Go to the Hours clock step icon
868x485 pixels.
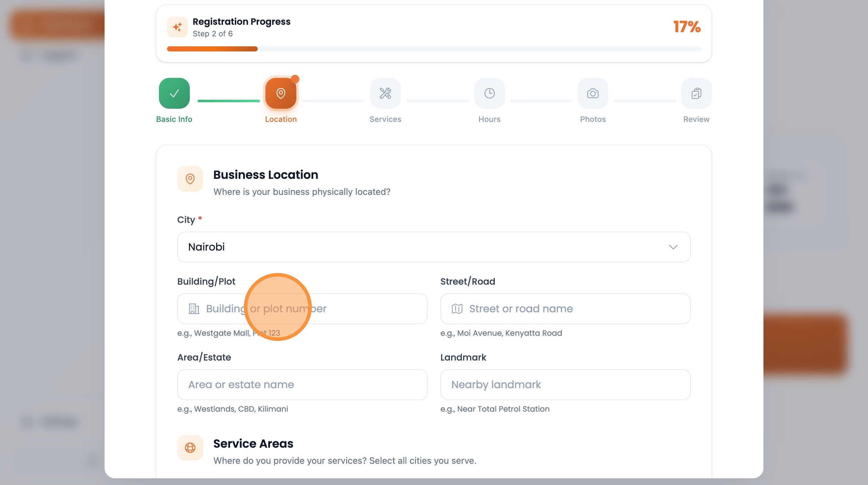[x=489, y=93]
